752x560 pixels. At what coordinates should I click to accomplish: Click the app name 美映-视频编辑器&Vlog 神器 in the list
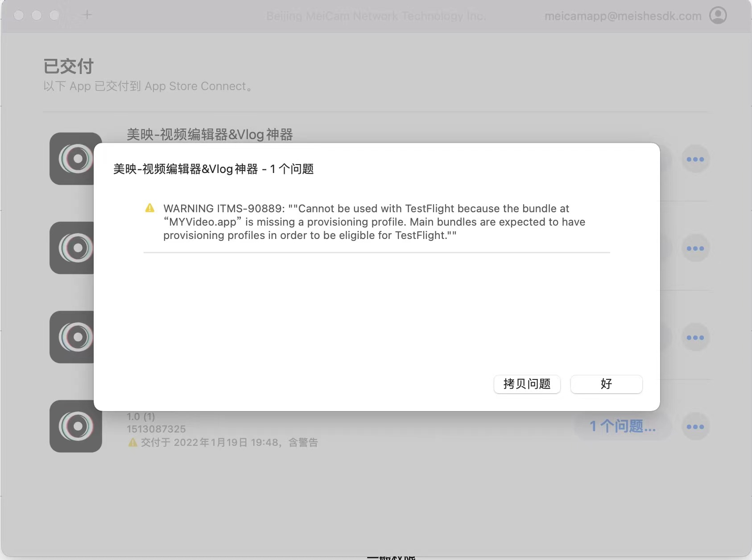pyautogui.click(x=210, y=134)
